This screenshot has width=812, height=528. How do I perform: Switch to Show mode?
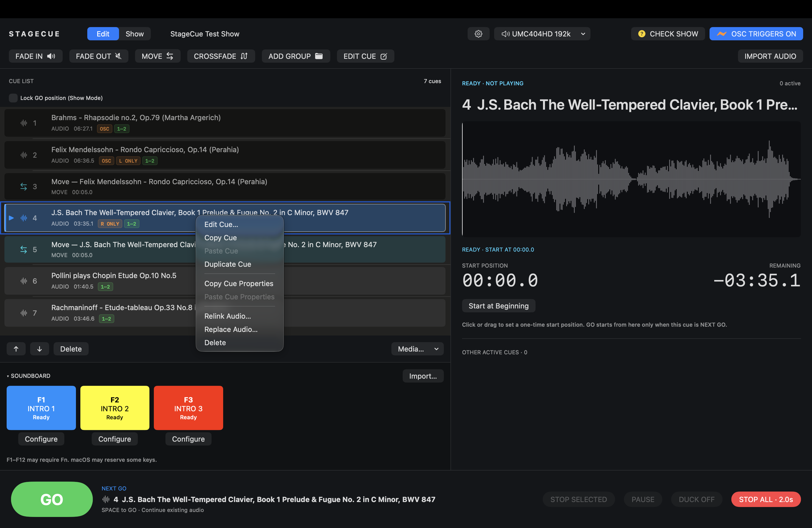[x=135, y=34]
